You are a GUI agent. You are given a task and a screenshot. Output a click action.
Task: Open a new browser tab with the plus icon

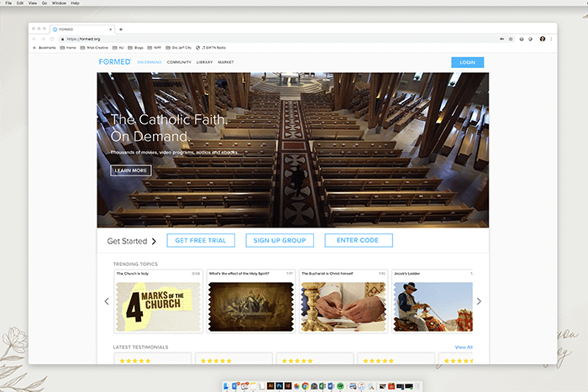click(x=121, y=29)
